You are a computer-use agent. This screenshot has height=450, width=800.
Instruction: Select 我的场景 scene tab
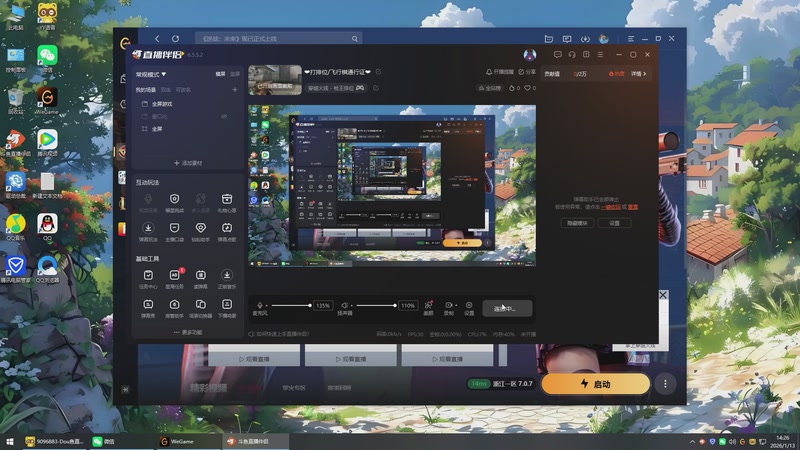(x=146, y=90)
